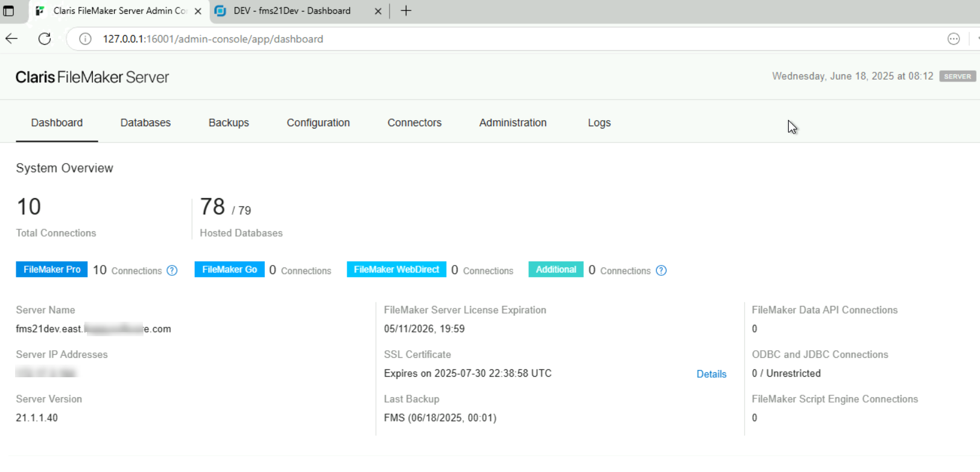This screenshot has width=980, height=472.
Task: Go to the Databases tab
Action: pos(145,123)
